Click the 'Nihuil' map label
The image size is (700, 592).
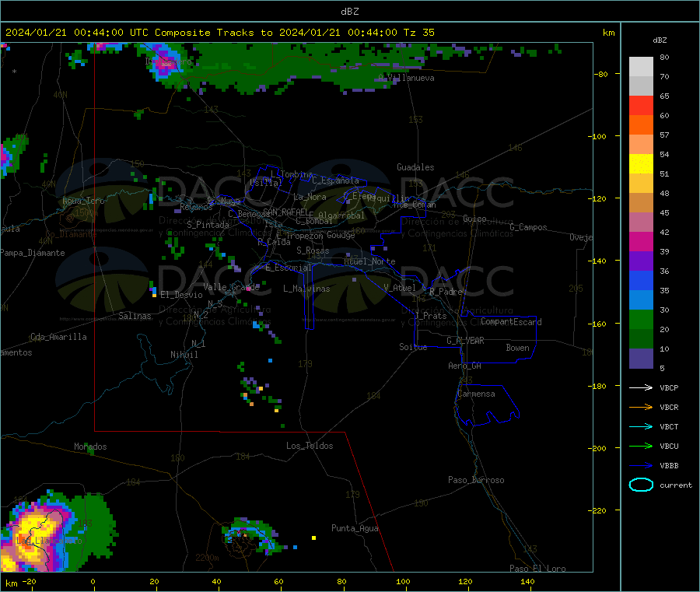(x=184, y=355)
